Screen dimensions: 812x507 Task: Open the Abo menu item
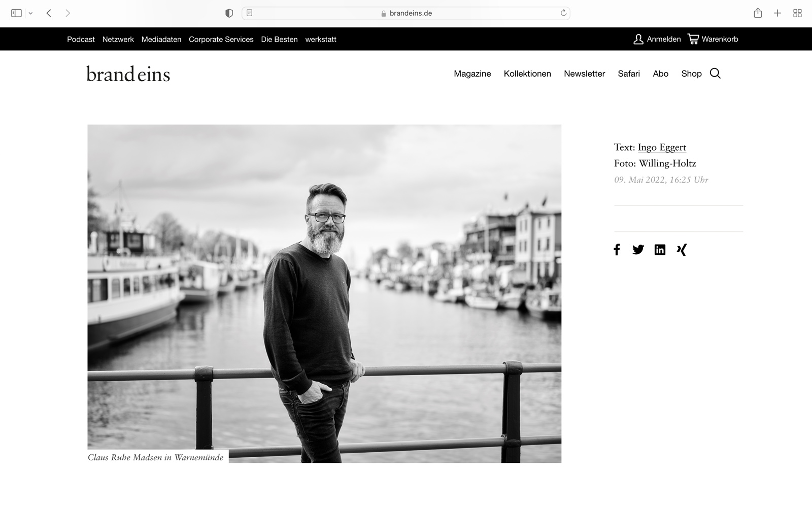(660, 74)
